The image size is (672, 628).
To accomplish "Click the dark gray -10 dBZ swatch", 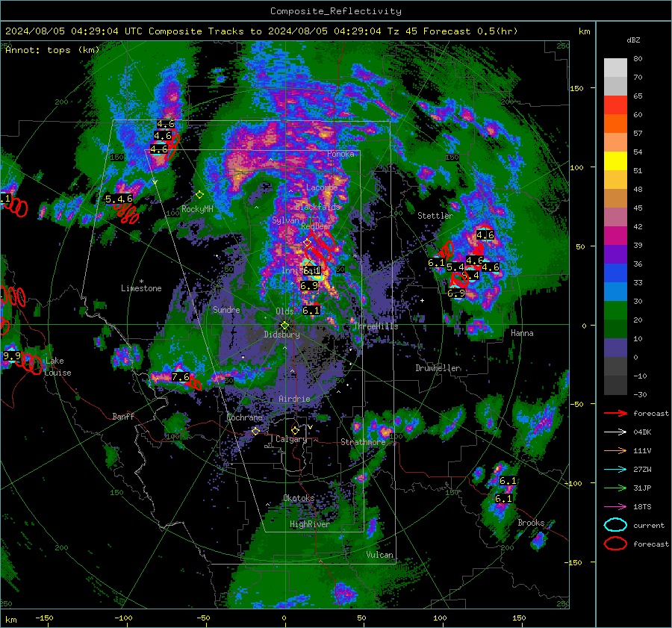I will (615, 385).
